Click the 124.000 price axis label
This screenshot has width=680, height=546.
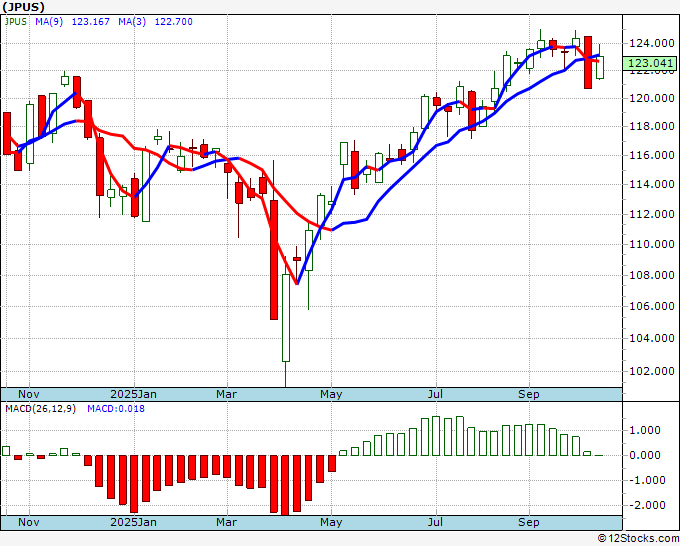(652, 43)
